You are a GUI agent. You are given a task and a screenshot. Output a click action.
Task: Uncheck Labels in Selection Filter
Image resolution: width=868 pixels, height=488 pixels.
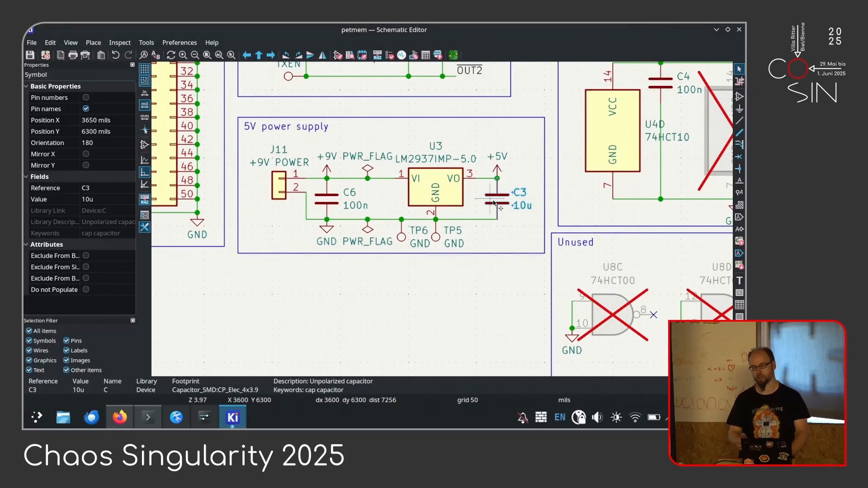click(x=66, y=350)
